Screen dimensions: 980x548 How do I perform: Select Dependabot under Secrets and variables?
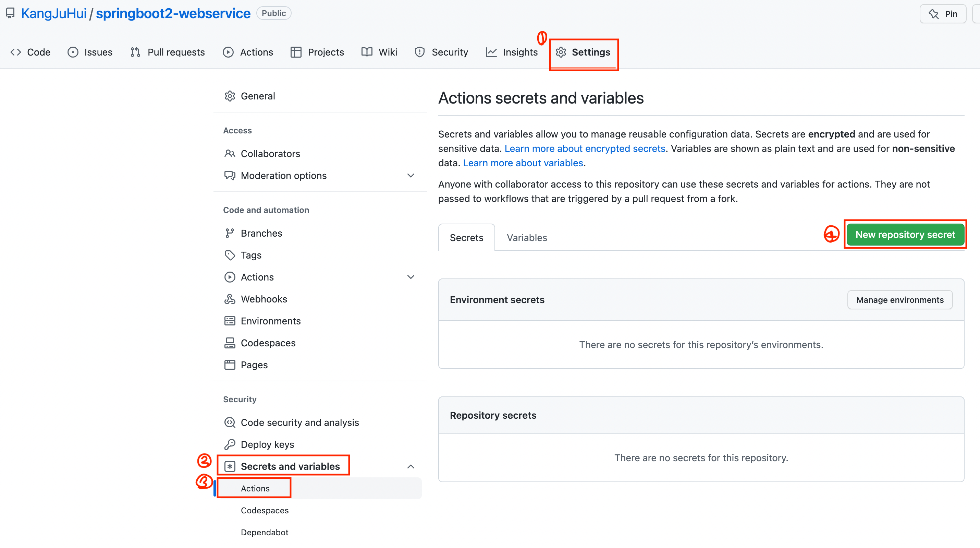pyautogui.click(x=265, y=532)
